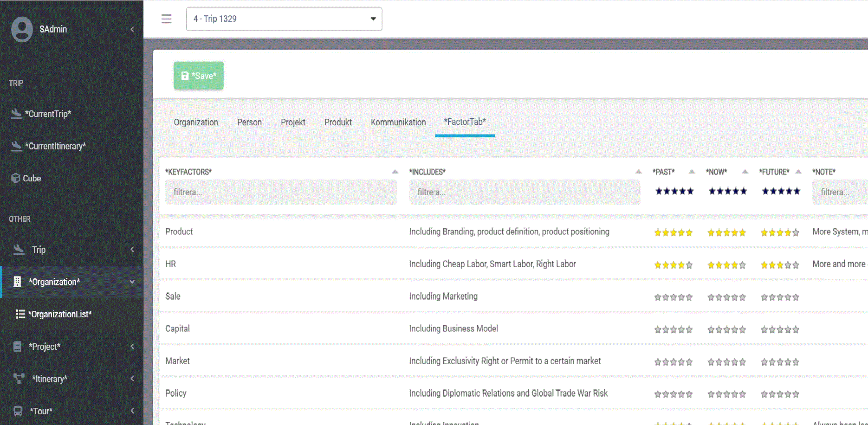Open the Cube sidebar icon
Viewport: 868px width, 425px height.
point(15,178)
